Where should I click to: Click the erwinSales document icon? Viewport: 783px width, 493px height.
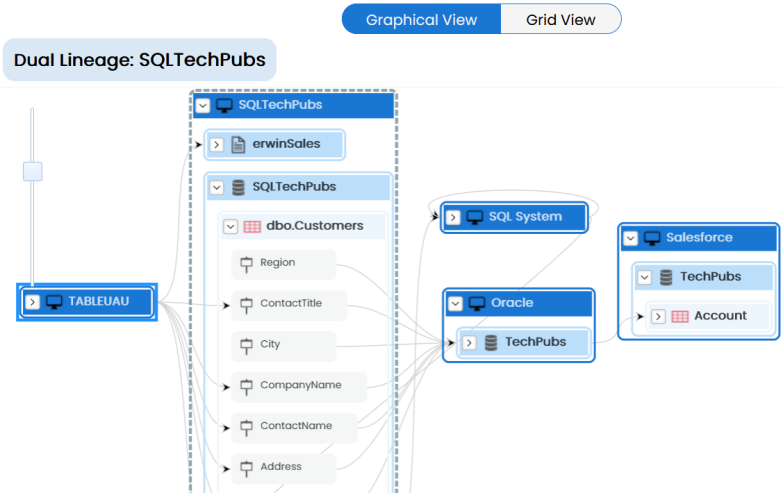click(x=238, y=144)
